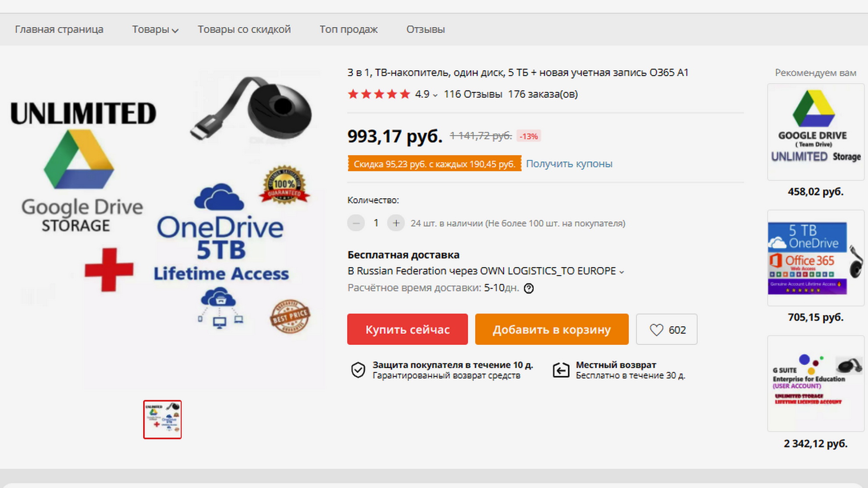Go to Главная страница tab
Viewport: 868px width, 488px height.
59,29
